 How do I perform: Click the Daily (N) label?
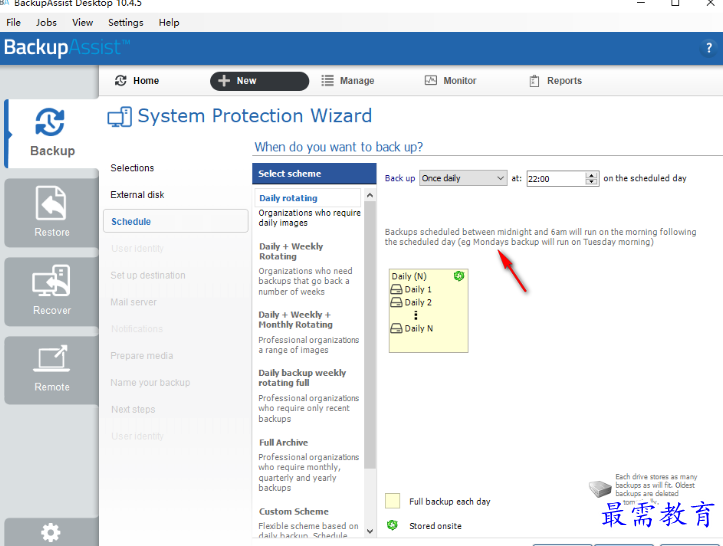pos(409,276)
